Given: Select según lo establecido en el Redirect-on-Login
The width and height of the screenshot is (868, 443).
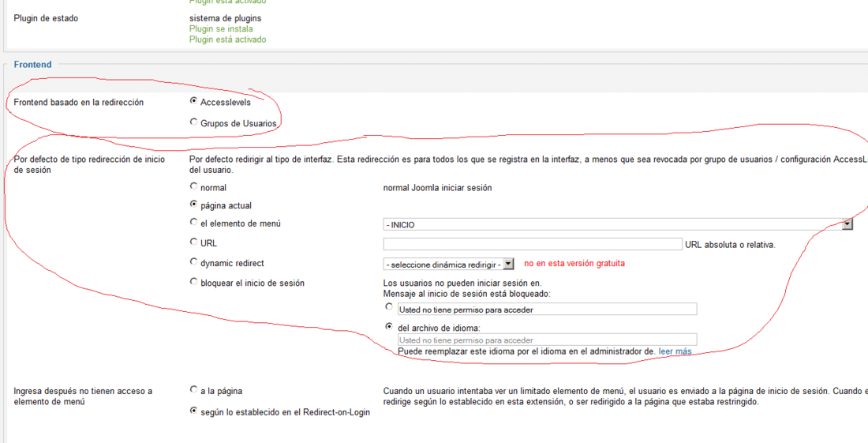Looking at the screenshot, I should click(x=193, y=411).
